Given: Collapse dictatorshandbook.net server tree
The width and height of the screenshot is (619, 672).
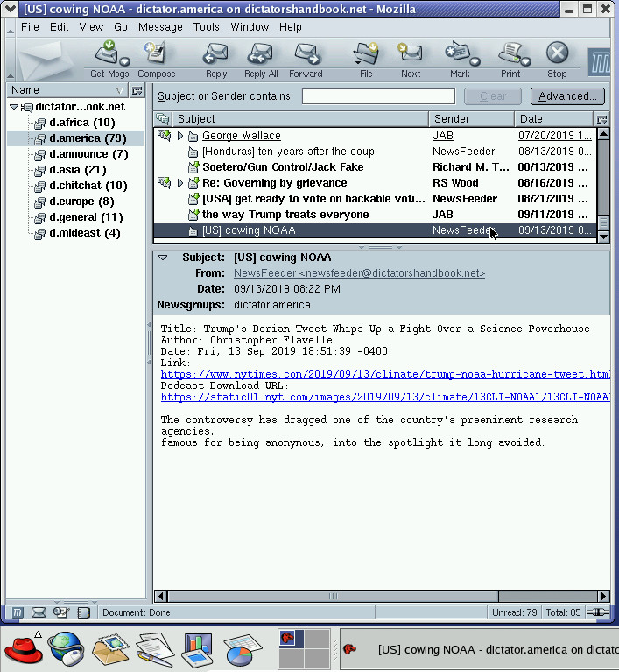Looking at the screenshot, I should (14, 107).
